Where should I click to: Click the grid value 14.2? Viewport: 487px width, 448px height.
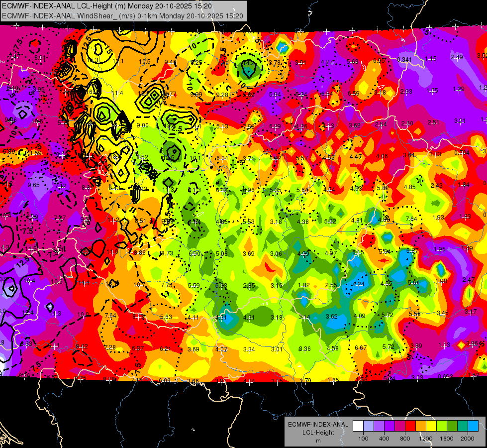click(248, 63)
